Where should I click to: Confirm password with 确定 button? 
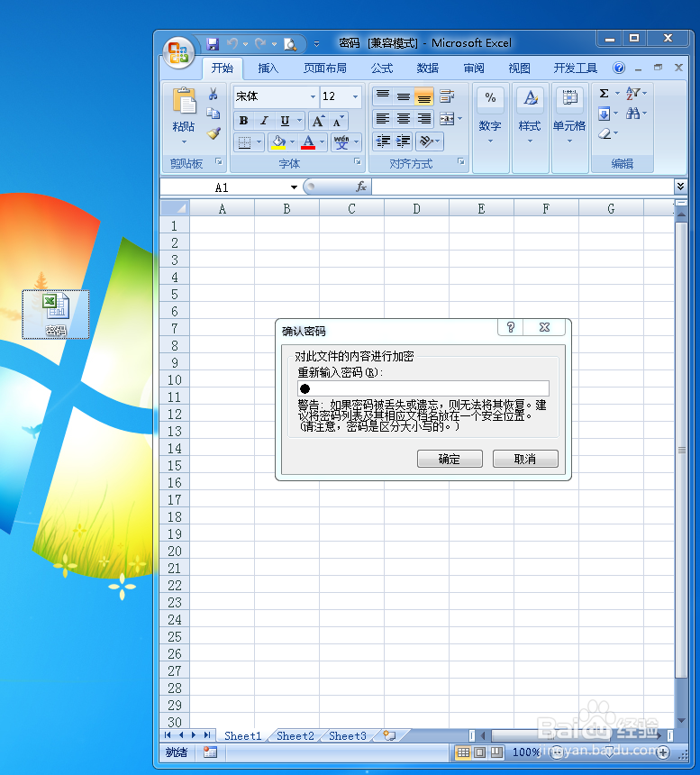click(450, 460)
